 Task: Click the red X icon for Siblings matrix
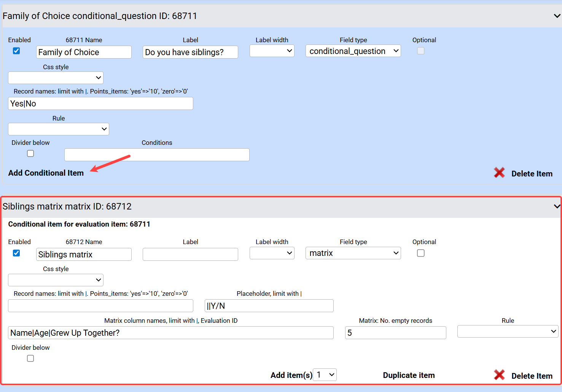click(499, 375)
